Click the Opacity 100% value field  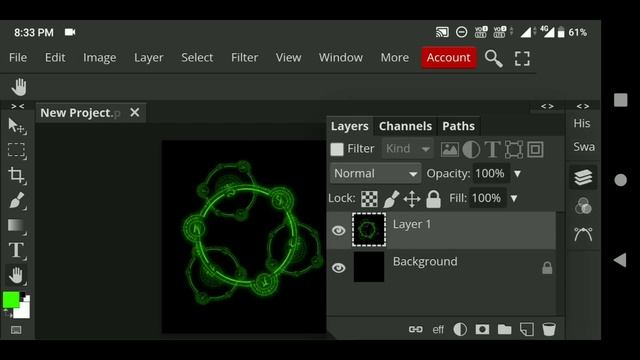(491, 173)
